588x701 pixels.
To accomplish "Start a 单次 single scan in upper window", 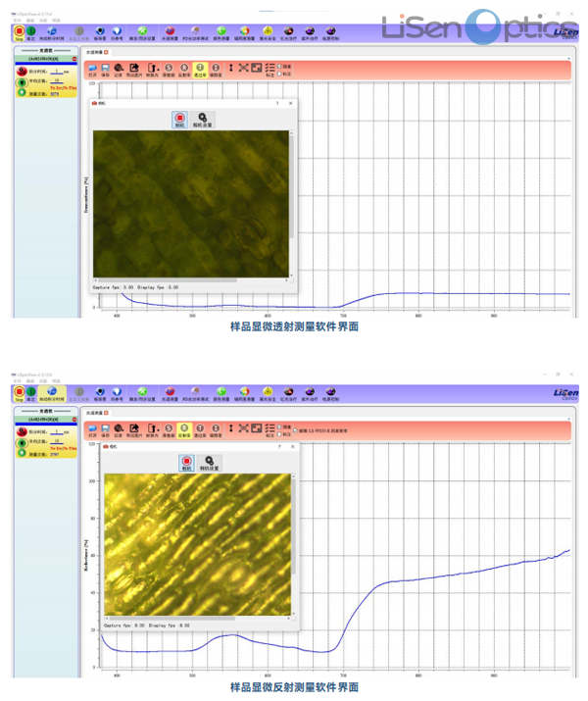I will [30, 33].
